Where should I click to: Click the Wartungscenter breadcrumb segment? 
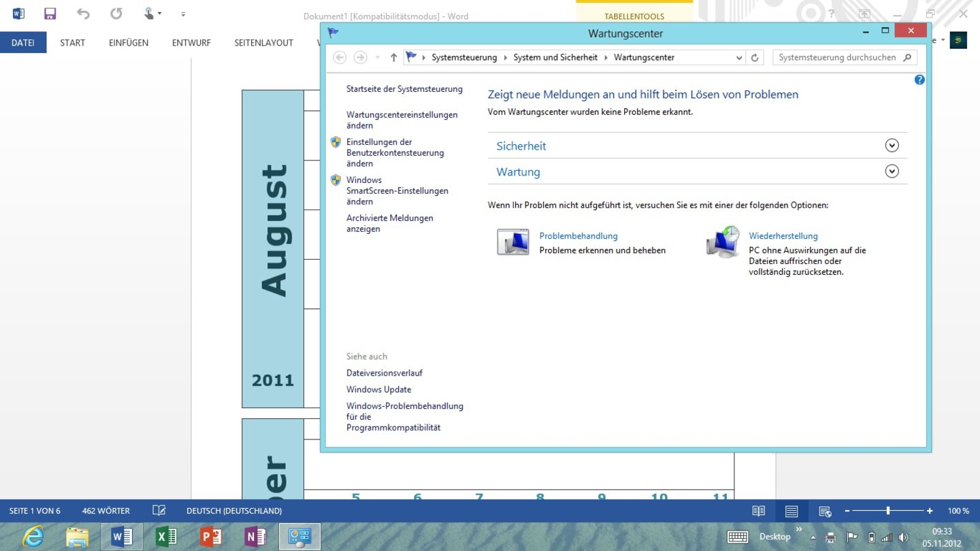pos(644,58)
